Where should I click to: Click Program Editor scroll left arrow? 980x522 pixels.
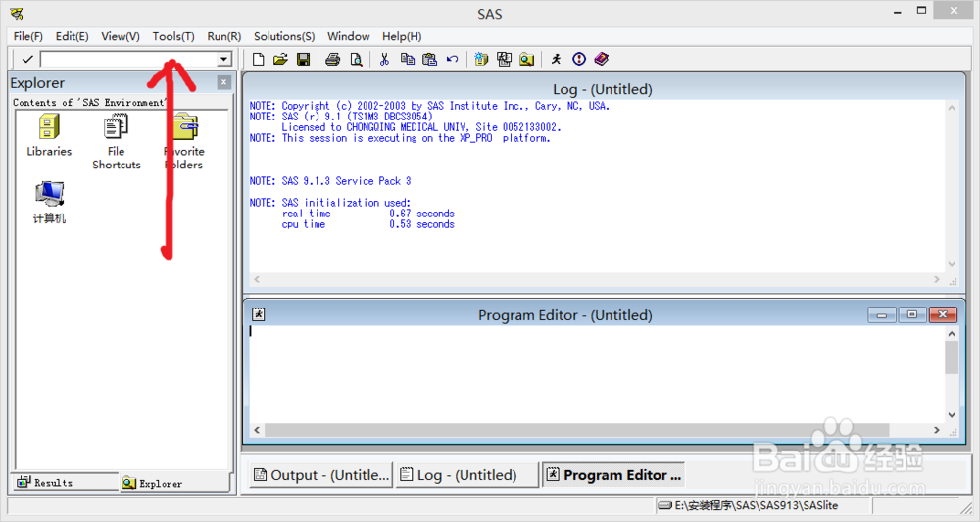pyautogui.click(x=257, y=430)
